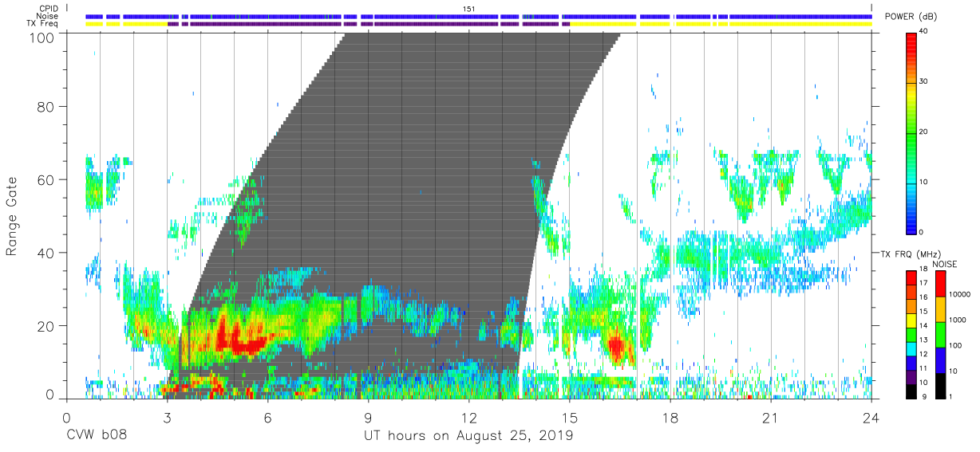Screen dimensions: 980x452
Task: Click the red swatch of the TX FRQ colorbar
Action: (911, 277)
